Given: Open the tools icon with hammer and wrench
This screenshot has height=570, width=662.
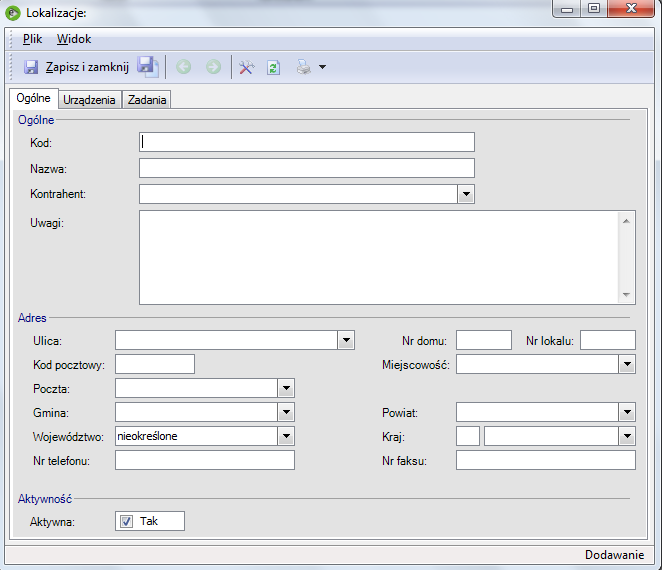Looking at the screenshot, I should (x=247, y=67).
